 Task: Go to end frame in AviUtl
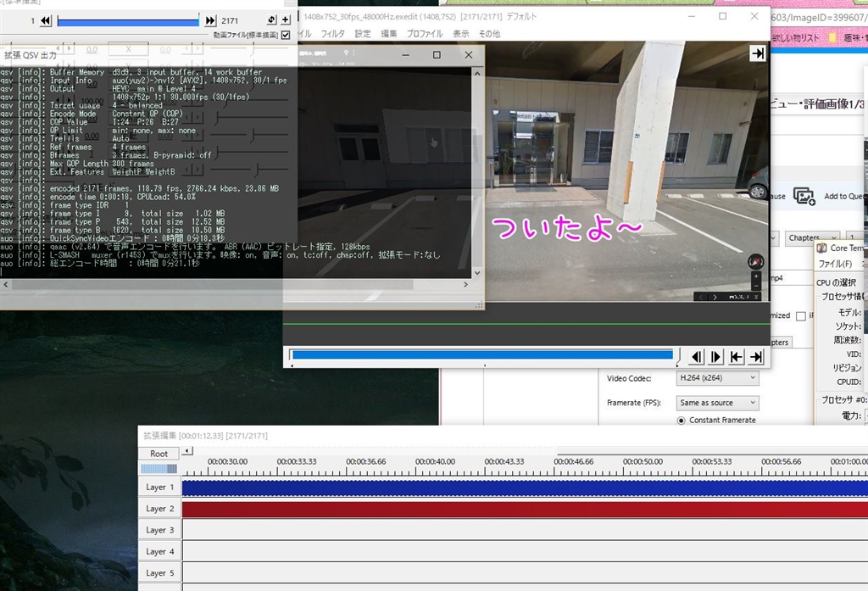coord(755,357)
